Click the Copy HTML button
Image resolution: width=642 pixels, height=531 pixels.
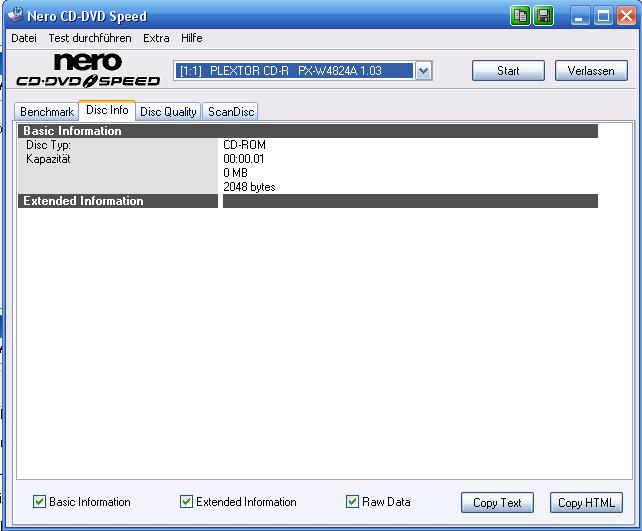coord(586,502)
